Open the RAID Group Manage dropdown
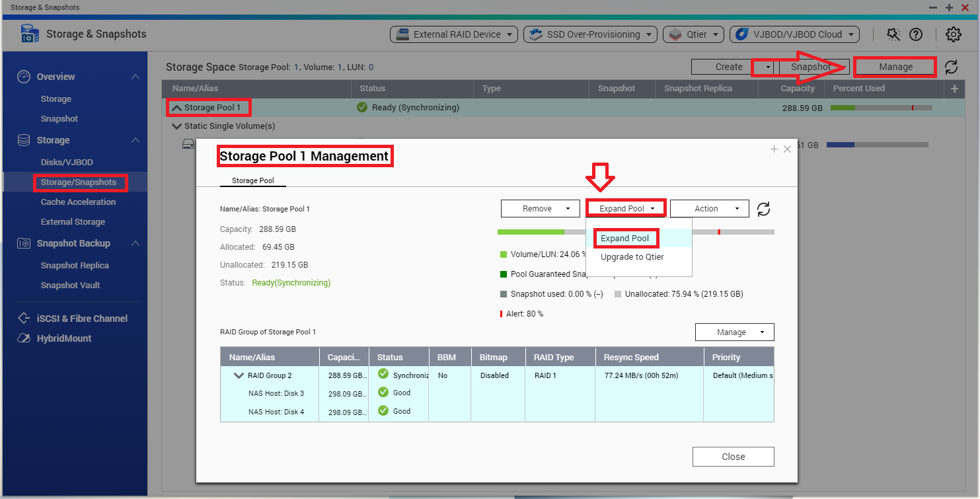Image resolution: width=980 pixels, height=499 pixels. (x=734, y=332)
